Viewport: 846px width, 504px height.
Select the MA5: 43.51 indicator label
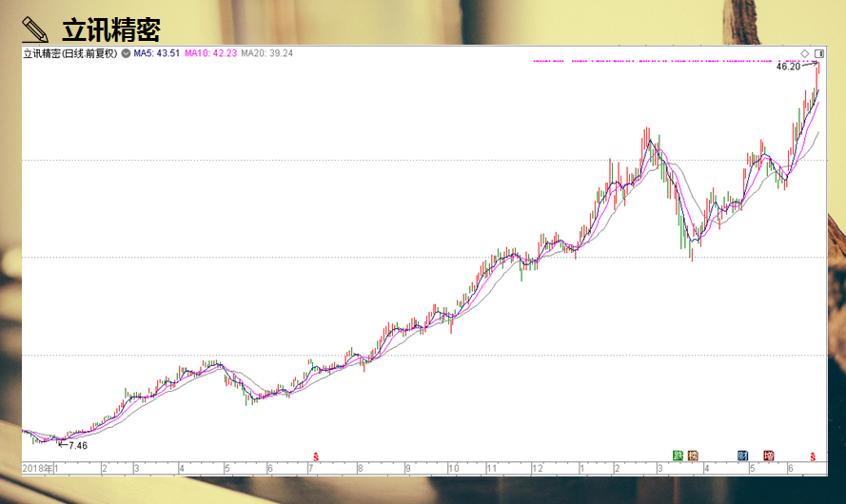click(x=156, y=53)
